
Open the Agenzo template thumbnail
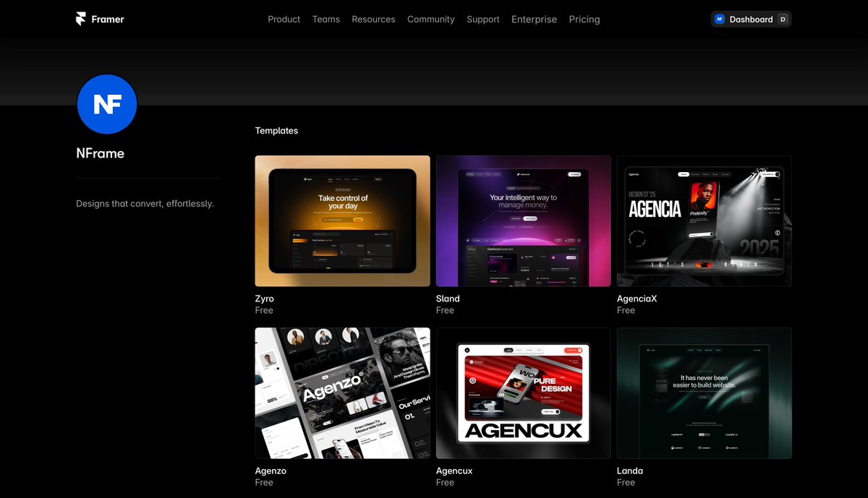[343, 393]
